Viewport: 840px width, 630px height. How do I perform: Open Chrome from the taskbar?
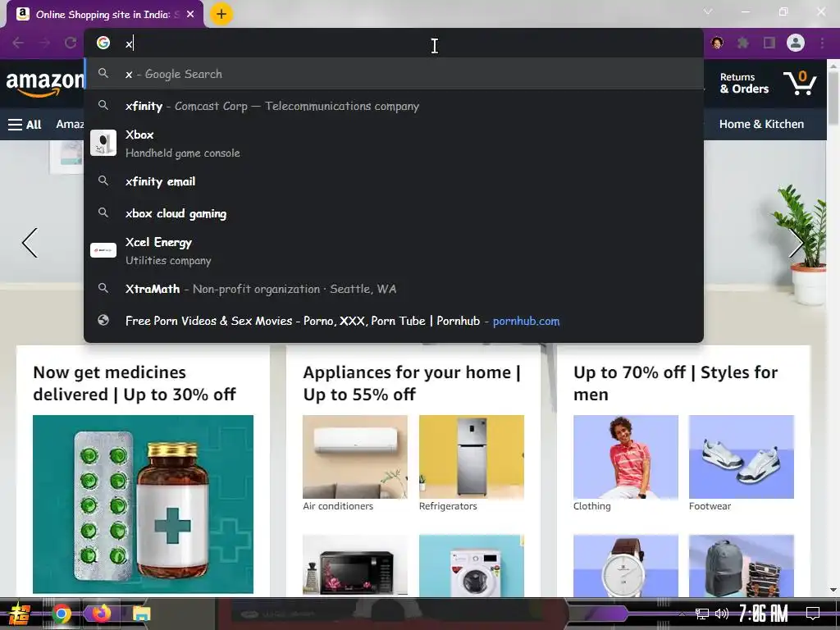point(62,614)
